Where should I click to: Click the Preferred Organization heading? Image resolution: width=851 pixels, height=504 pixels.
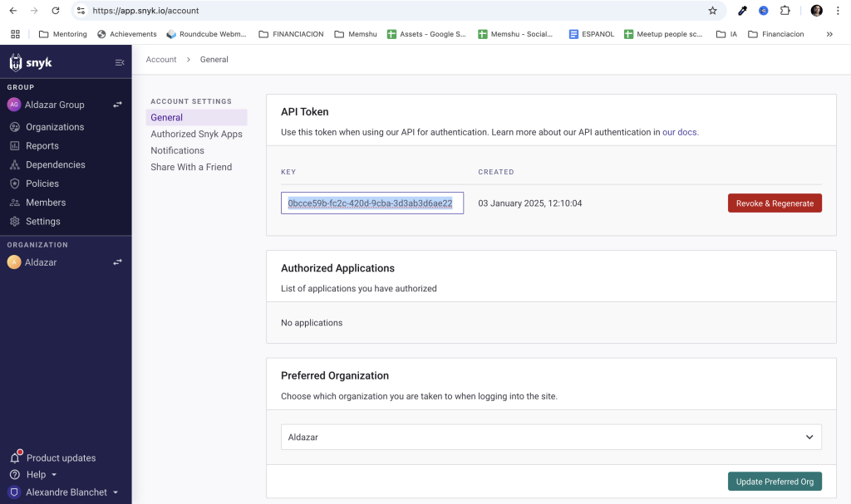(335, 375)
